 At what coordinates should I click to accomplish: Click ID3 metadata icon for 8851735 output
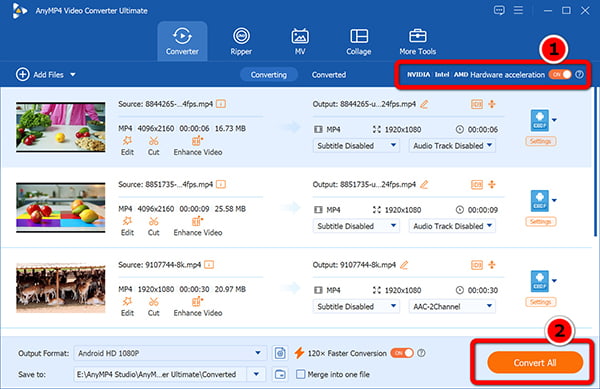tap(477, 184)
